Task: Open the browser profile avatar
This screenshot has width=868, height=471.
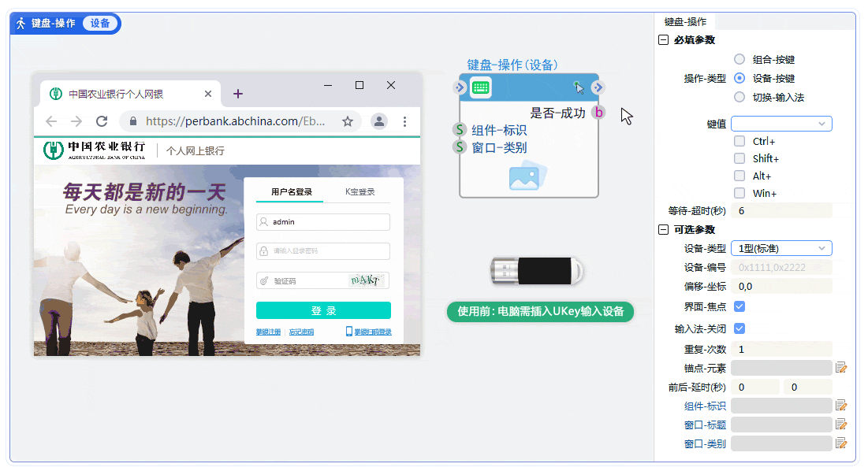Action: click(379, 121)
